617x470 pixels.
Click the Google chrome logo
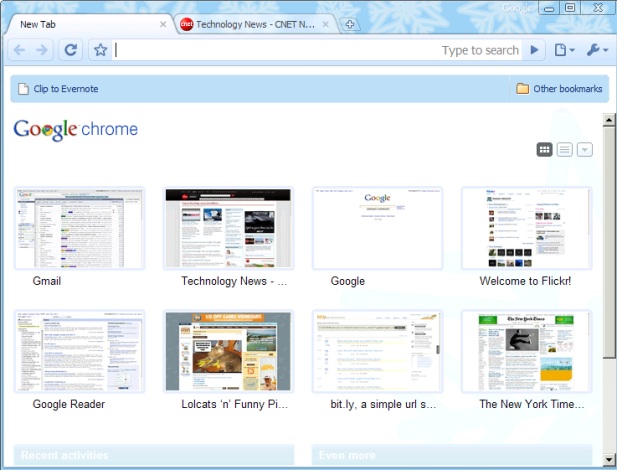(x=76, y=130)
